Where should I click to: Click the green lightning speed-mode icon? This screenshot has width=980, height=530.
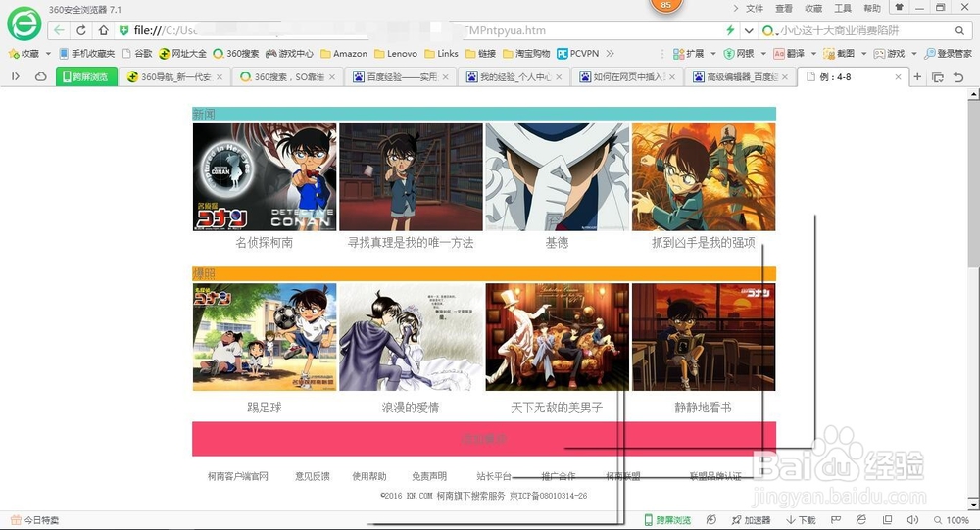pos(730,30)
